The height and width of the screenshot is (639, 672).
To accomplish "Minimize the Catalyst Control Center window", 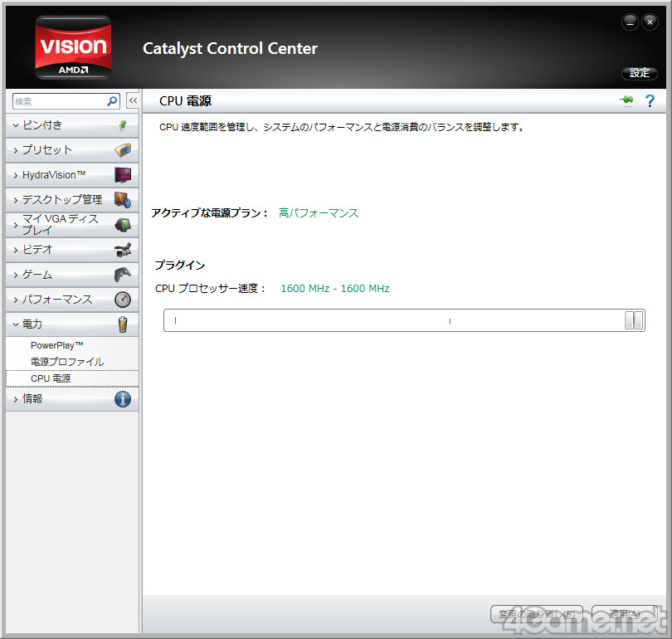I will 630,22.
